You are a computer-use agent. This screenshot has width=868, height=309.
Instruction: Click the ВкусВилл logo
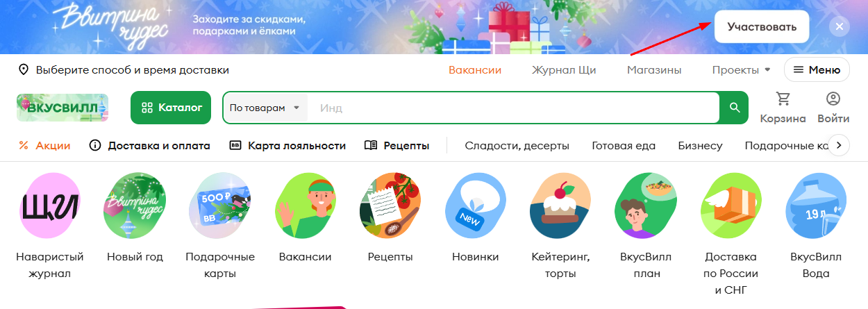tap(62, 108)
